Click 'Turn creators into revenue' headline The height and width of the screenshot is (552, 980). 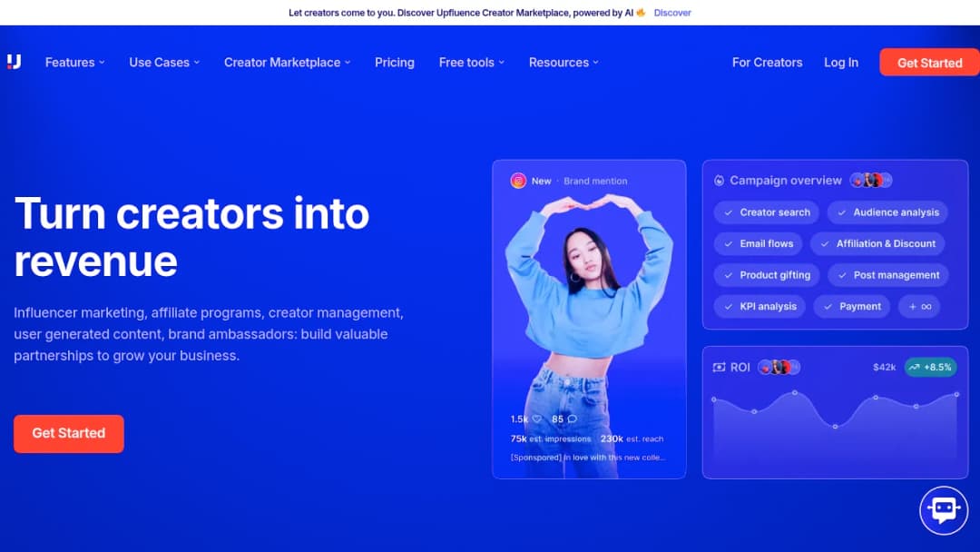point(191,237)
